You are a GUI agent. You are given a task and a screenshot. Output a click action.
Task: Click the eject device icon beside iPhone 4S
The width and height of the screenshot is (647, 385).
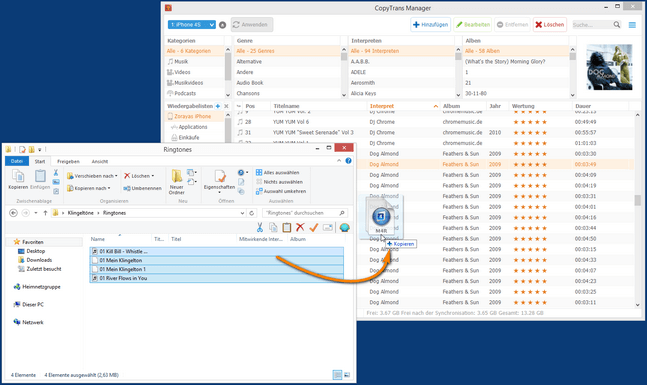[x=222, y=25]
